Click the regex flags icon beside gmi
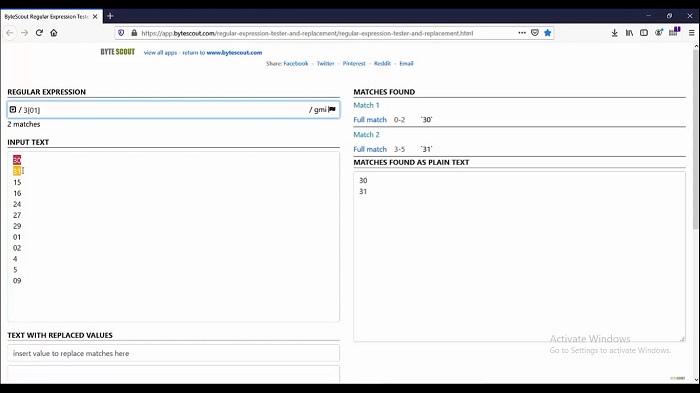 tap(332, 109)
